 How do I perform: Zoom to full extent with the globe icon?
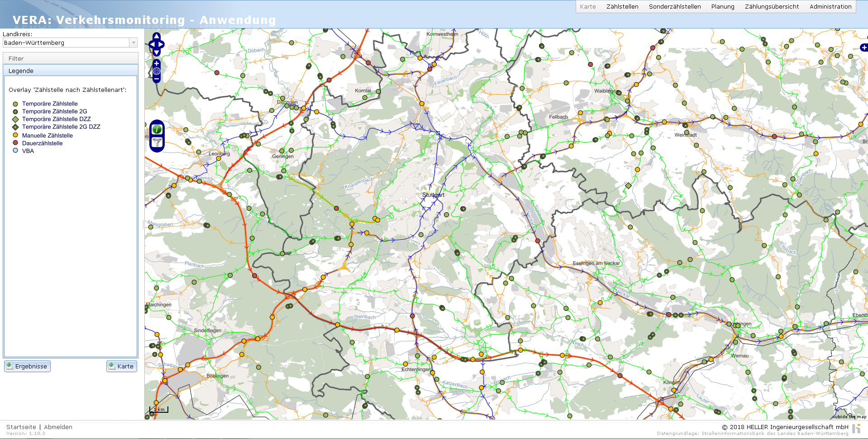tap(157, 71)
